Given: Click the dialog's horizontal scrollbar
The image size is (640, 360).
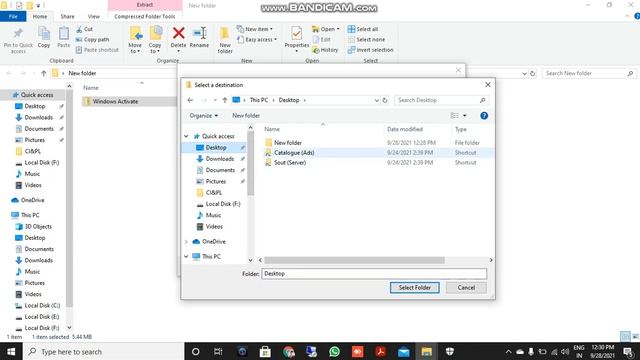Looking at the screenshot, I should pos(354,260).
